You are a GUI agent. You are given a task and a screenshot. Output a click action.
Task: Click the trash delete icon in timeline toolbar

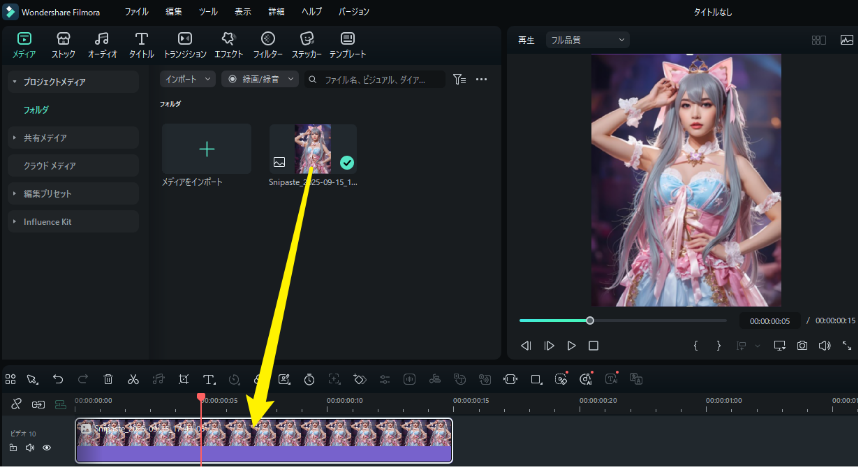coord(108,379)
